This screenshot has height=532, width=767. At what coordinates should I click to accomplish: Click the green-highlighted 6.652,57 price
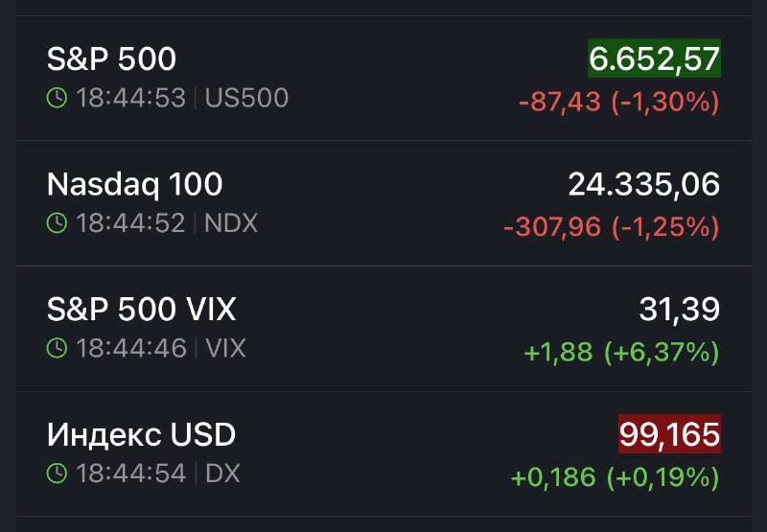pyautogui.click(x=654, y=59)
